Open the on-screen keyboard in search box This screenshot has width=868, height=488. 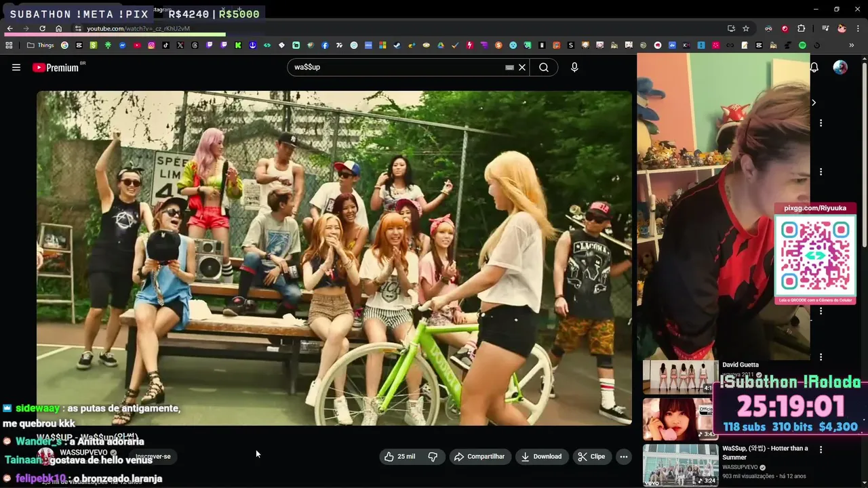tap(509, 67)
